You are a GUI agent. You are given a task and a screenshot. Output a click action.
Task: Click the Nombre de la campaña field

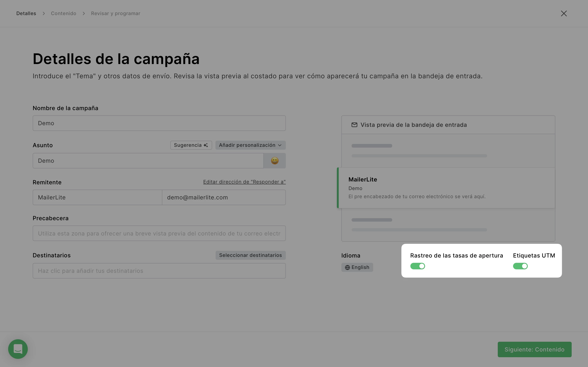[159, 123]
